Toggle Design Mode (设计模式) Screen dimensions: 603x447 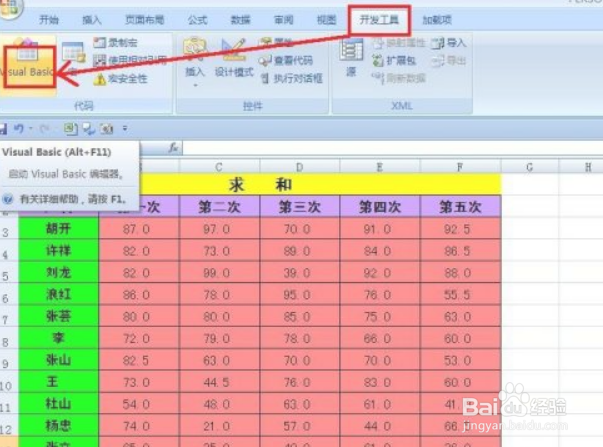[x=233, y=58]
